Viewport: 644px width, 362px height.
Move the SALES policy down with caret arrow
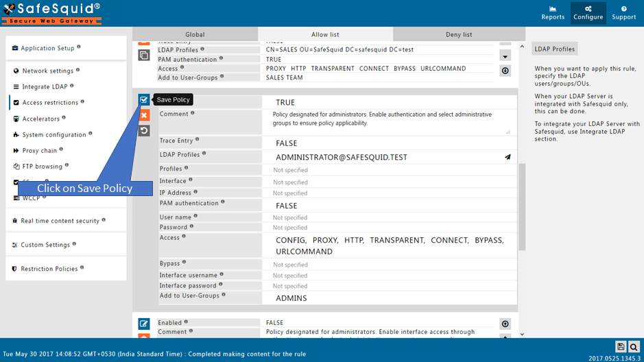[x=505, y=57]
